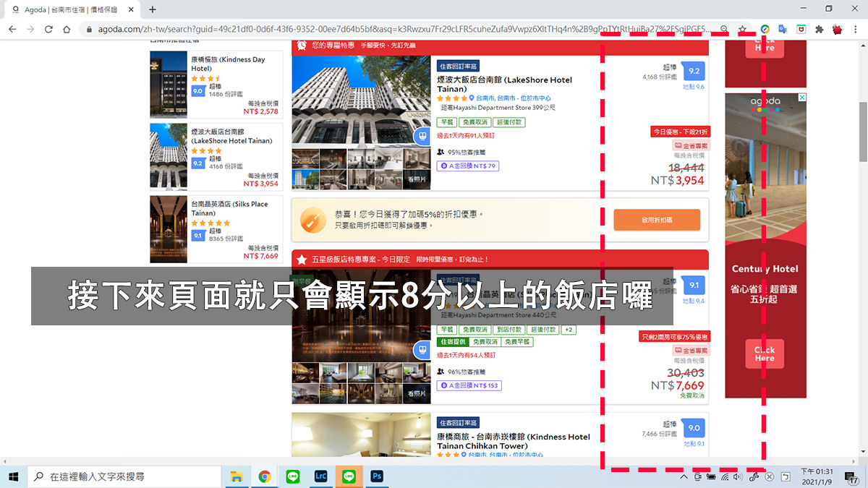Click the 旅客推薦 people icon on the hotel card
The height and width of the screenshot is (488, 868).
441,152
